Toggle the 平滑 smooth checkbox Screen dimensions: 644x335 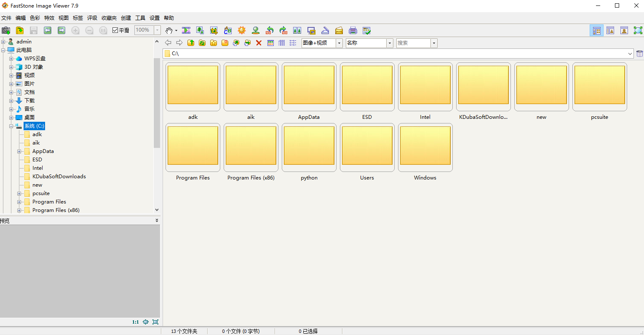pos(115,30)
